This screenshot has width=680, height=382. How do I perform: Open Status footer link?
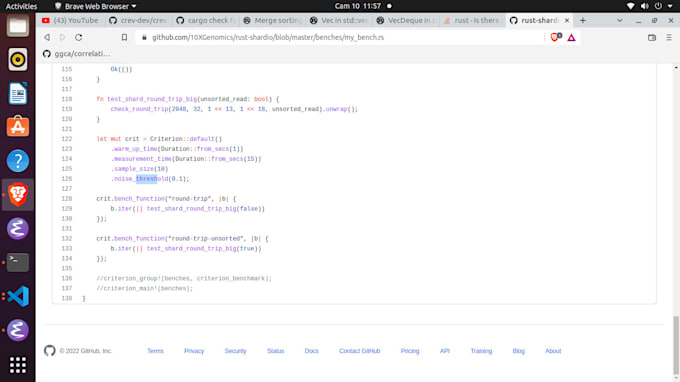[x=275, y=351]
